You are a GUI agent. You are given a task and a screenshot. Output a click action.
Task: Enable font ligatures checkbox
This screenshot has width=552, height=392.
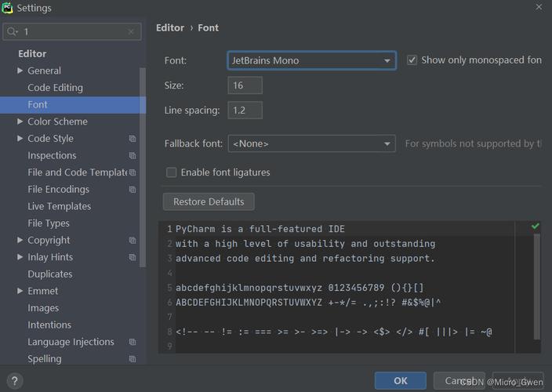(171, 172)
